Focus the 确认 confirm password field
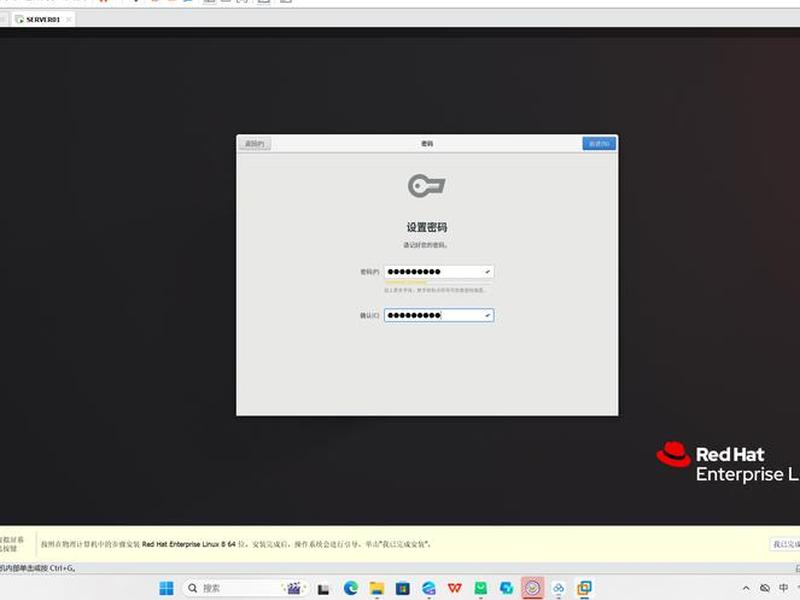 [x=439, y=315]
